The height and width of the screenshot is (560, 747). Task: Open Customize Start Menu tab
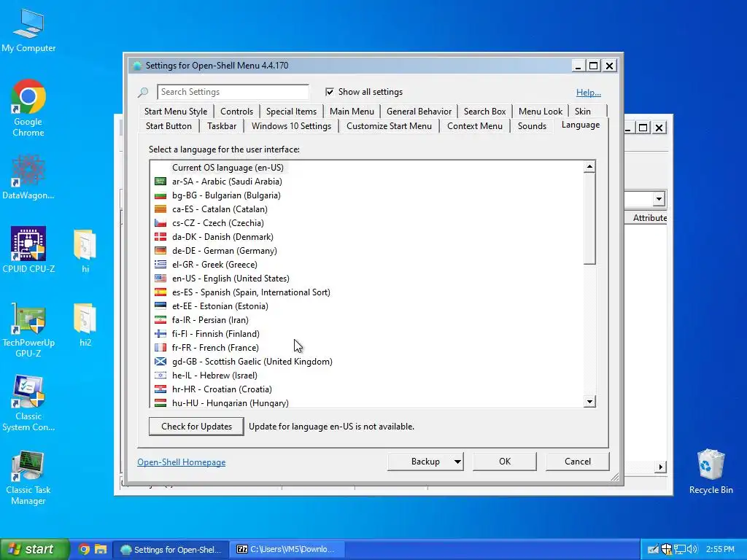pos(389,126)
